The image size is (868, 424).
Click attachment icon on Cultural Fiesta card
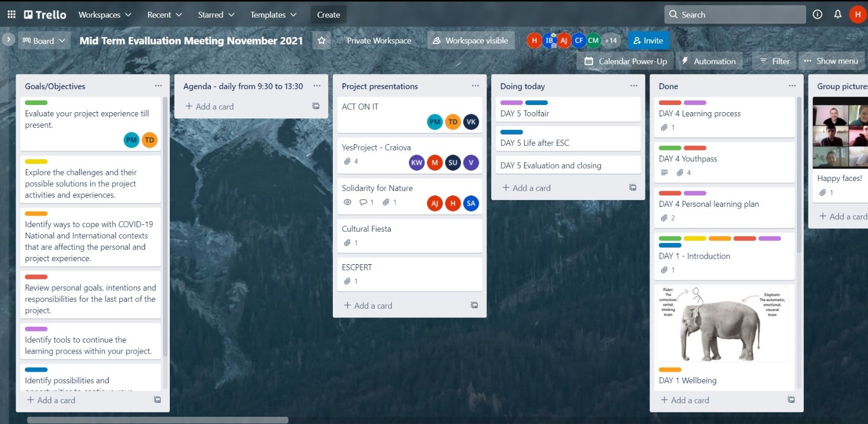(x=347, y=243)
